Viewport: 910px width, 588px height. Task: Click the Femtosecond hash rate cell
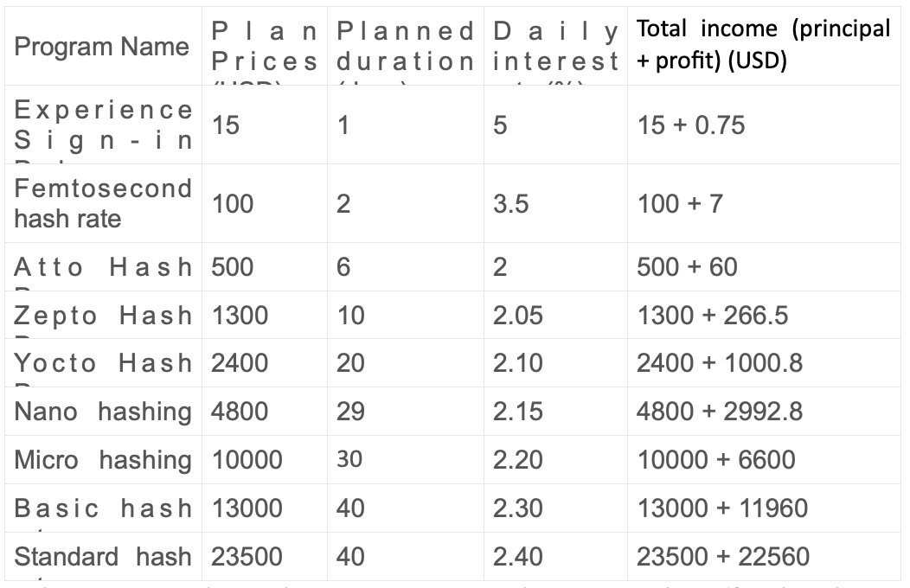(103, 203)
